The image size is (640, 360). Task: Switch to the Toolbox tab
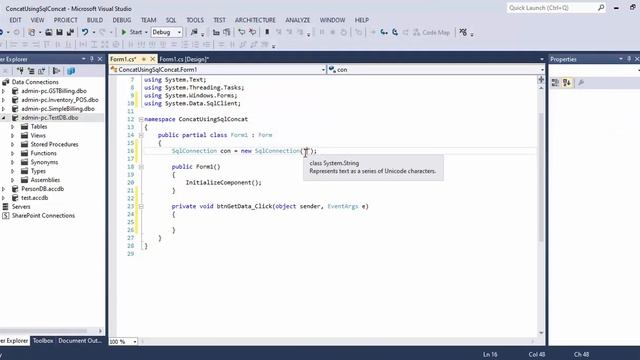click(43, 341)
